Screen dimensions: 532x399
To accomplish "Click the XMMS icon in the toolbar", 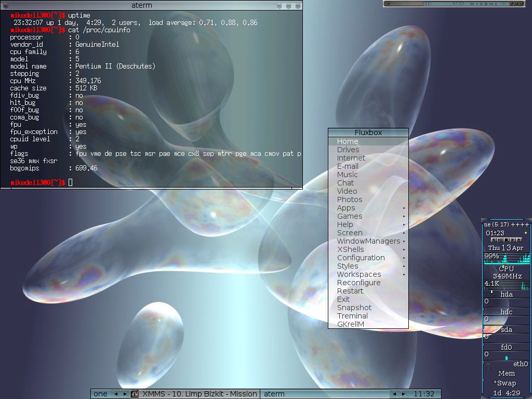I will [134, 394].
